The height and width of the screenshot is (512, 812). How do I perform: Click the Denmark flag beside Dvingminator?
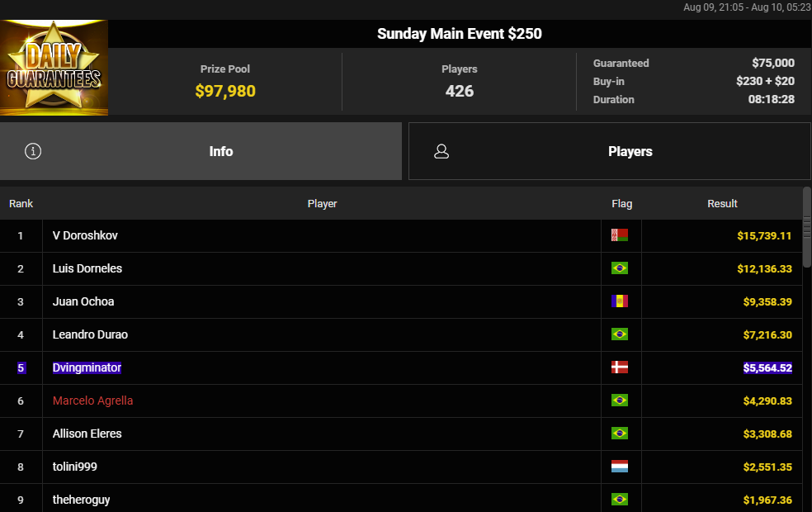[x=620, y=367]
